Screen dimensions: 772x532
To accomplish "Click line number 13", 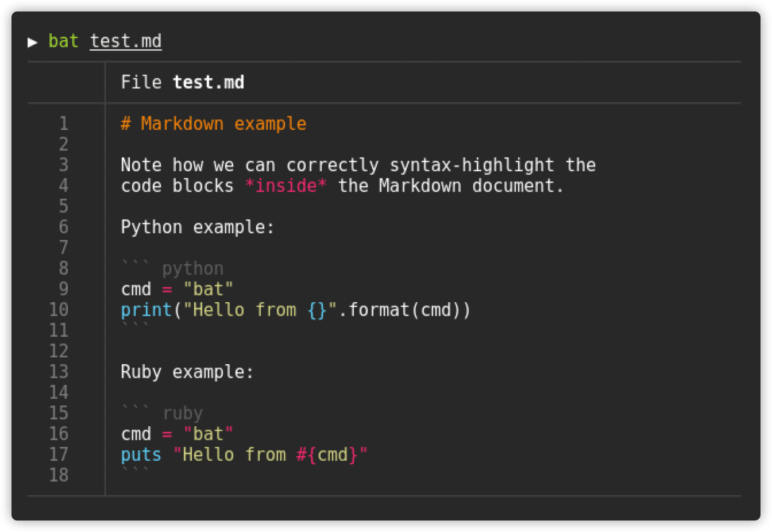I will click(59, 372).
